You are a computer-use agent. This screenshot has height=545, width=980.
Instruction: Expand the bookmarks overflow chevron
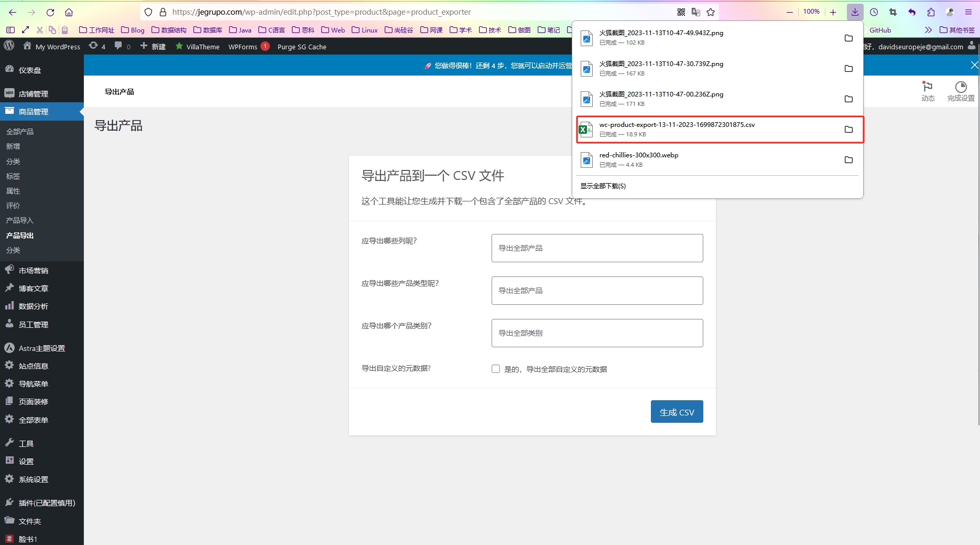928,30
